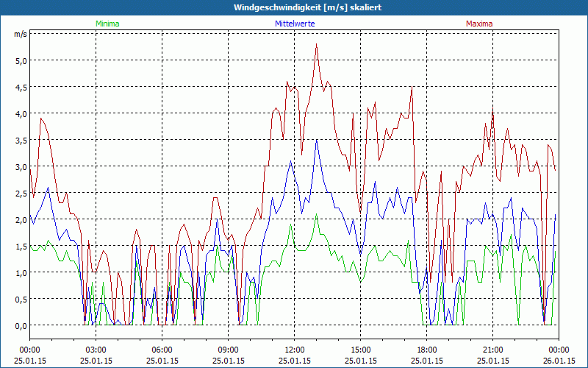Viewport: 588px width, 368px height.
Task: Click the 15:00 time axis label
Action: click(360, 350)
